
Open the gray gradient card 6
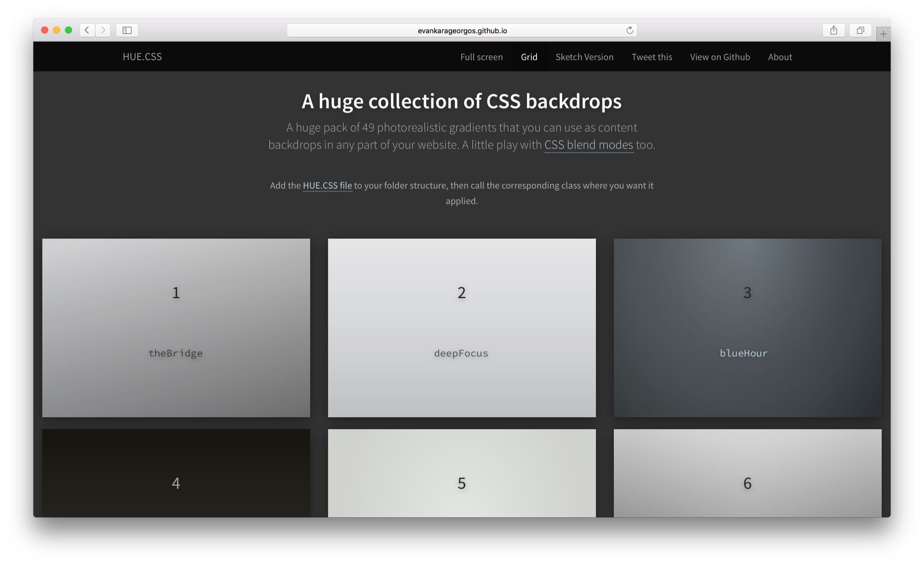click(748, 473)
